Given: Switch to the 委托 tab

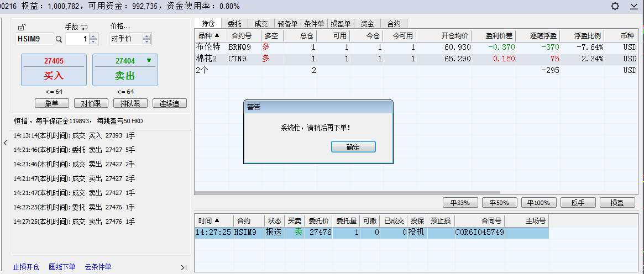Looking at the screenshot, I should point(234,24).
